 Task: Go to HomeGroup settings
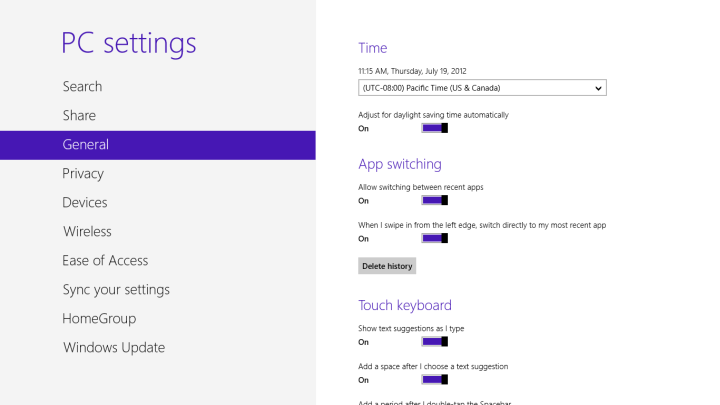pyautogui.click(x=99, y=319)
